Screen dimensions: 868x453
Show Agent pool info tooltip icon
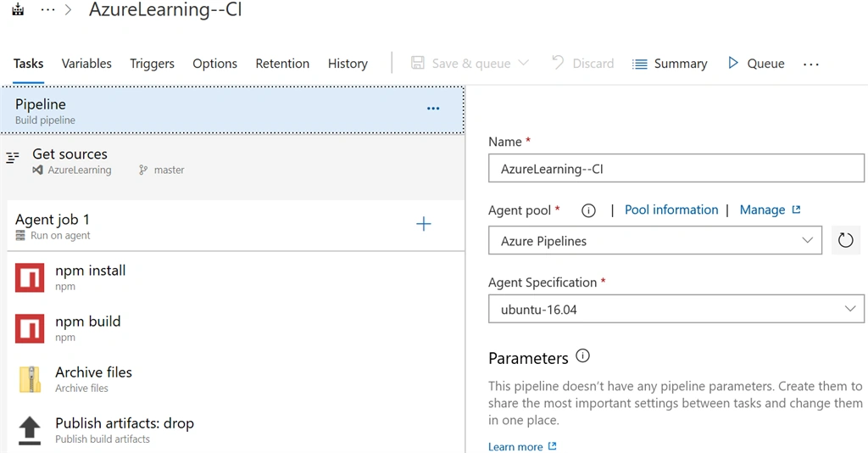coord(588,210)
